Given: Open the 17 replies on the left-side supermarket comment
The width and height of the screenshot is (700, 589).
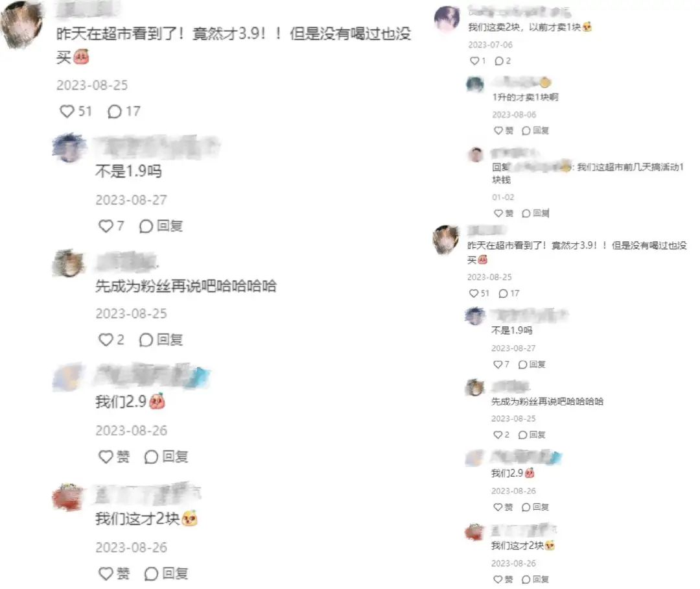Looking at the screenshot, I should [x=124, y=111].
